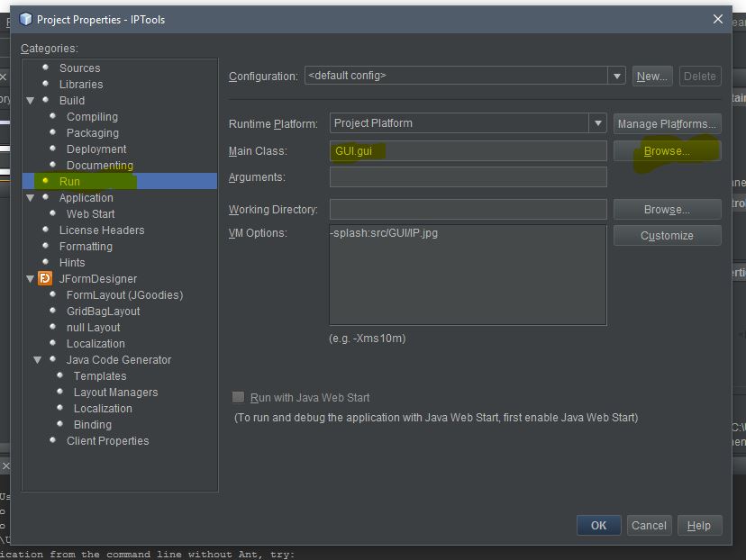Viewport: 746px width, 560px height.
Task: Open the Configuration dropdown arrow
Action: [x=616, y=76]
